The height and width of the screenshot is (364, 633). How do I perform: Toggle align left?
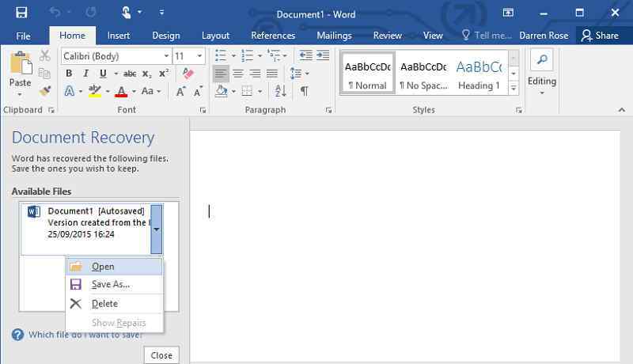tap(221, 74)
